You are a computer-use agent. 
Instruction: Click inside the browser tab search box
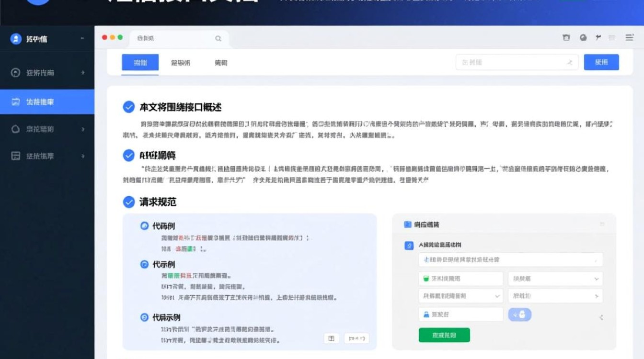[177, 38]
